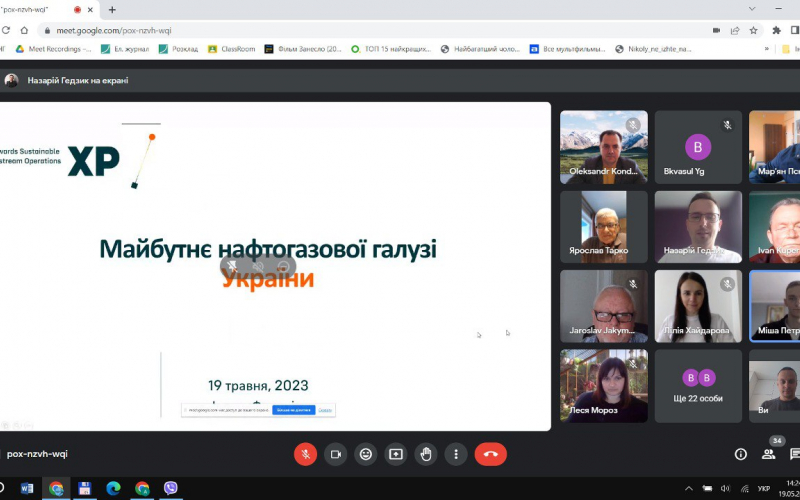Open Microsoft Edge from taskbar

click(113, 488)
